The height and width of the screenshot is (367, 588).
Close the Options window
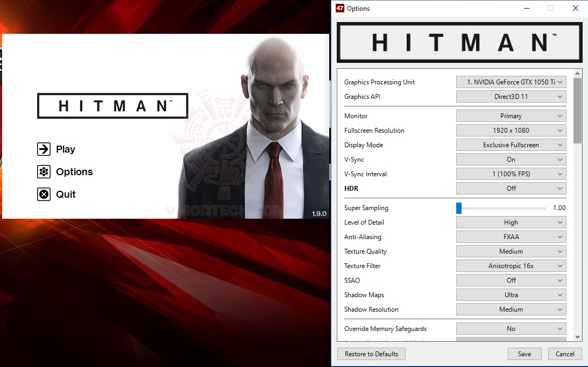pos(576,8)
